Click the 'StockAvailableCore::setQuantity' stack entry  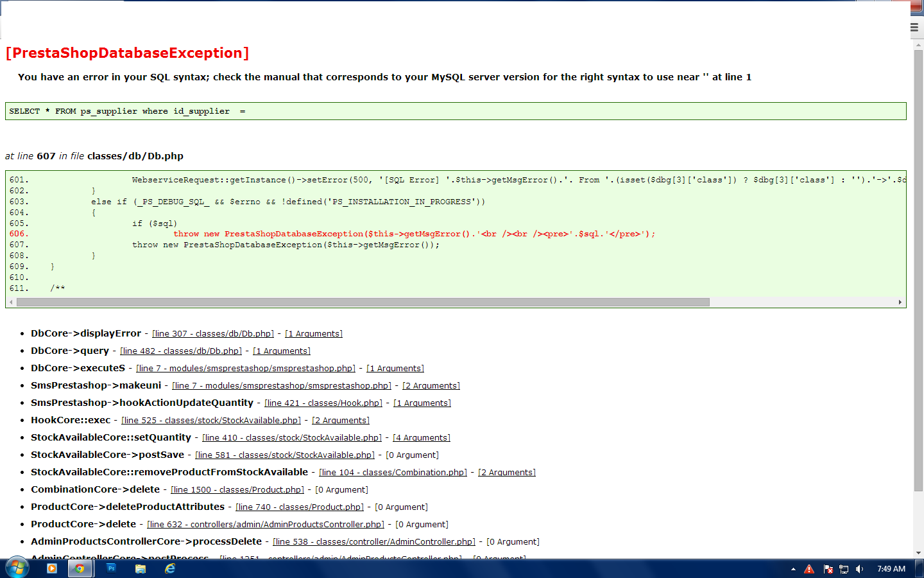click(x=111, y=437)
